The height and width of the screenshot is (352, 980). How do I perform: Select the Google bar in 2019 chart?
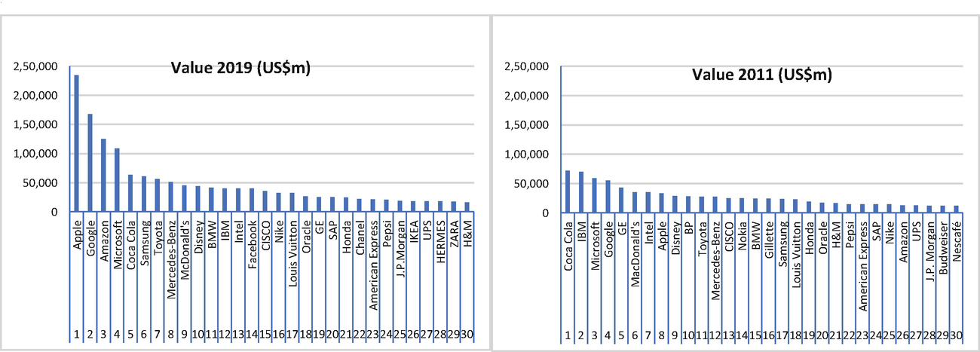(90, 163)
